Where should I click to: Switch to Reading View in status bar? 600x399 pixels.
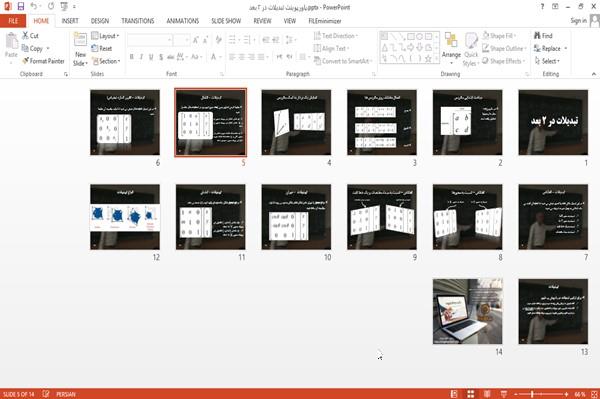pos(487,394)
